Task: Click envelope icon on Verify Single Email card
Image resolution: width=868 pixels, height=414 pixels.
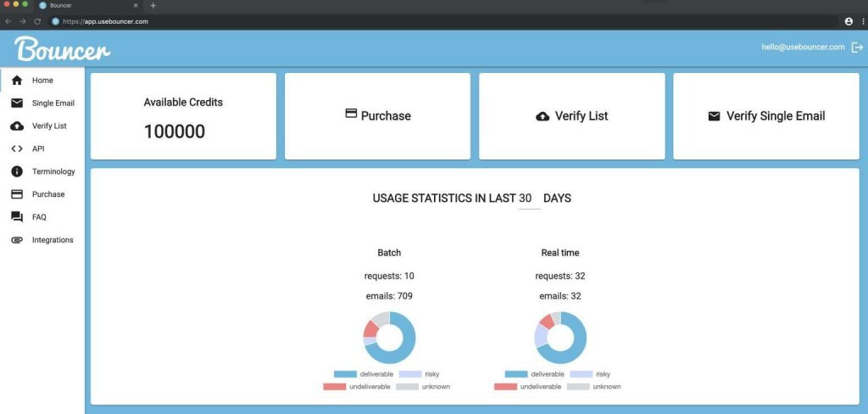Action: (715, 116)
